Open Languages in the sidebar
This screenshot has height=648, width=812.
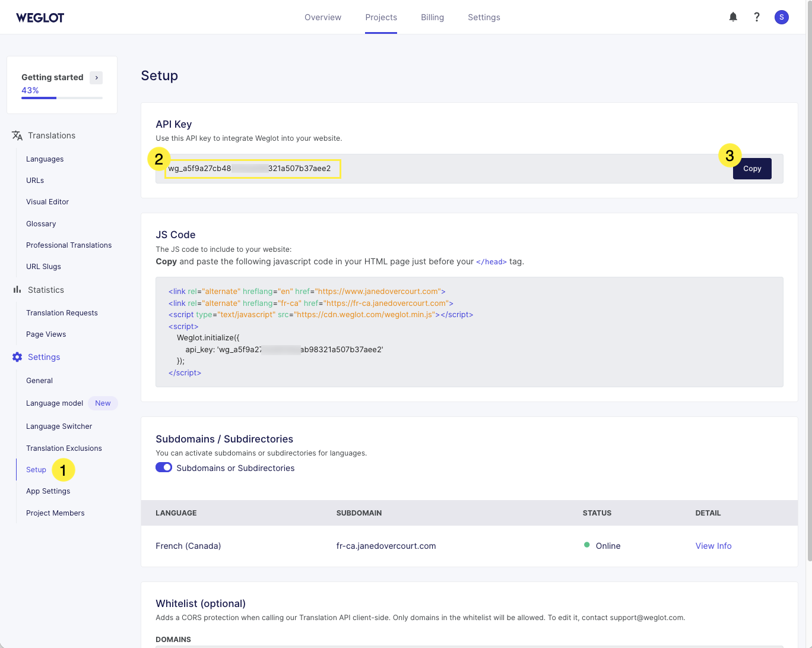[x=45, y=159]
